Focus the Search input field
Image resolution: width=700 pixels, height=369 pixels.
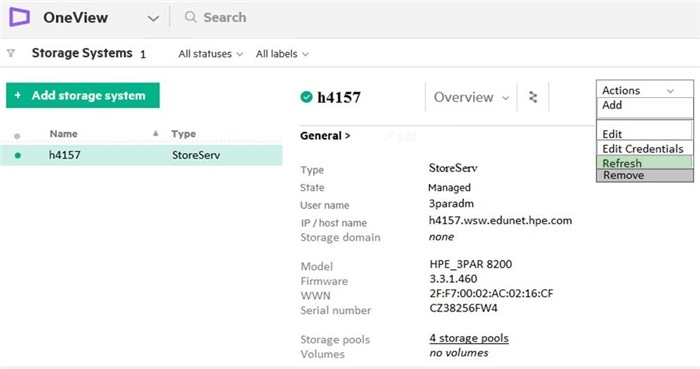(x=225, y=17)
